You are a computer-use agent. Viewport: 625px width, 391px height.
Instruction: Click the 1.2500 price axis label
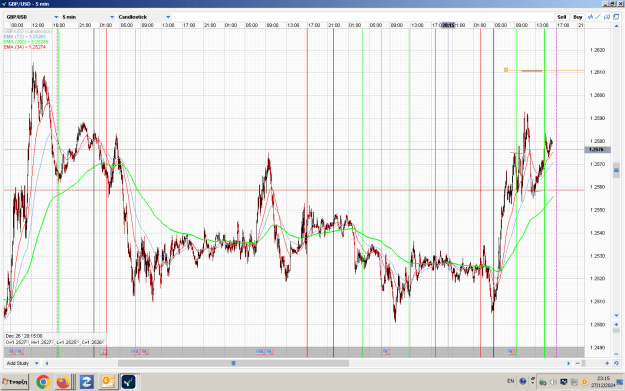[597, 324]
